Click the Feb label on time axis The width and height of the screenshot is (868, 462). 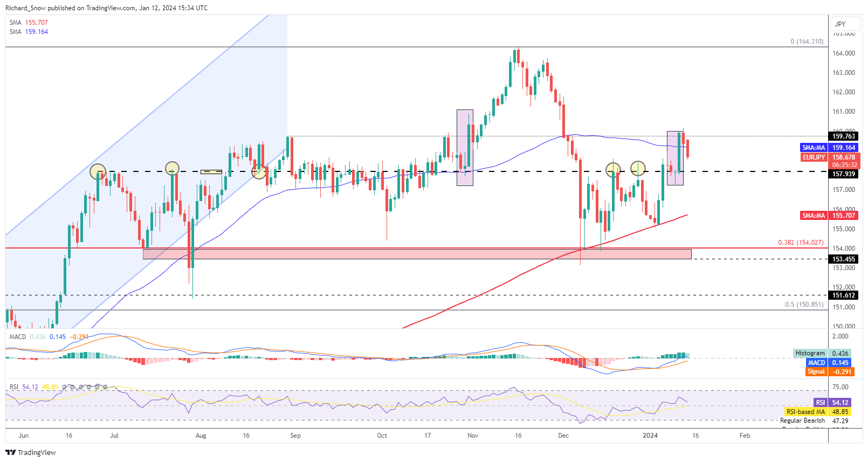point(745,436)
